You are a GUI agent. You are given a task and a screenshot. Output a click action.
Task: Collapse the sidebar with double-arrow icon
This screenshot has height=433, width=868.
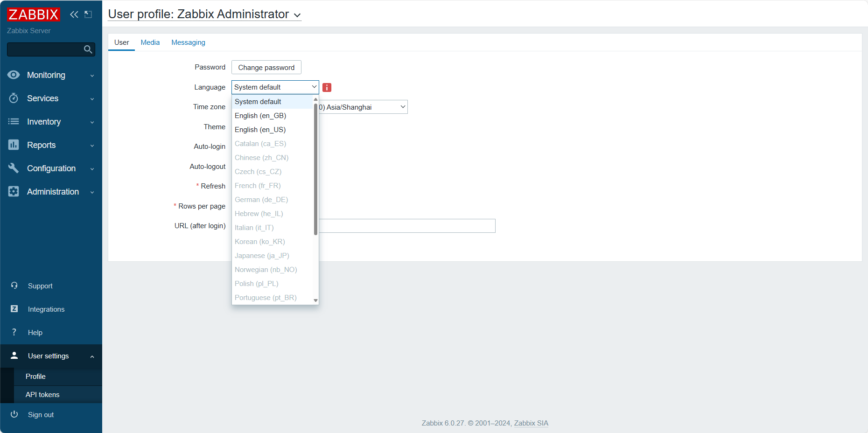pos(74,14)
